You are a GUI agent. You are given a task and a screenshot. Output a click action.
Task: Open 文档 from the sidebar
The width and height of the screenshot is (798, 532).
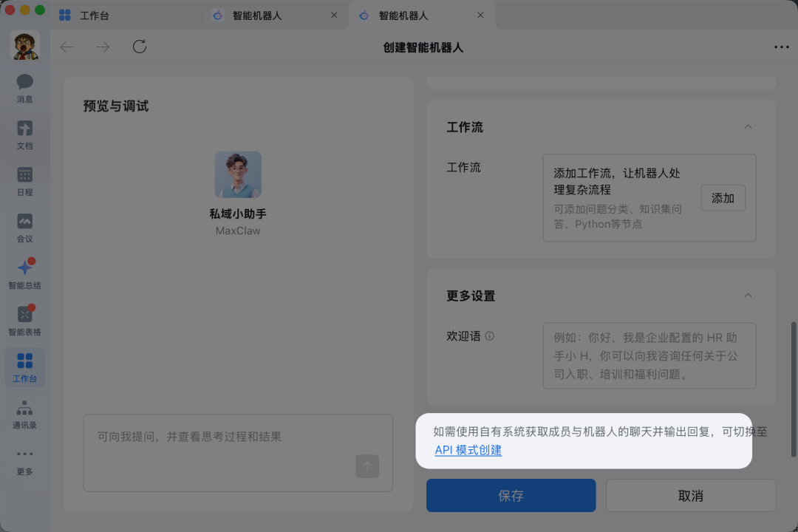pos(24,134)
